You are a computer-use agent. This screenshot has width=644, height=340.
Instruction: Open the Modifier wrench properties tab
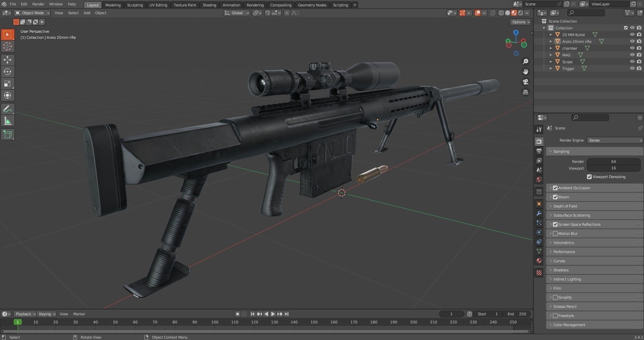coord(539,213)
